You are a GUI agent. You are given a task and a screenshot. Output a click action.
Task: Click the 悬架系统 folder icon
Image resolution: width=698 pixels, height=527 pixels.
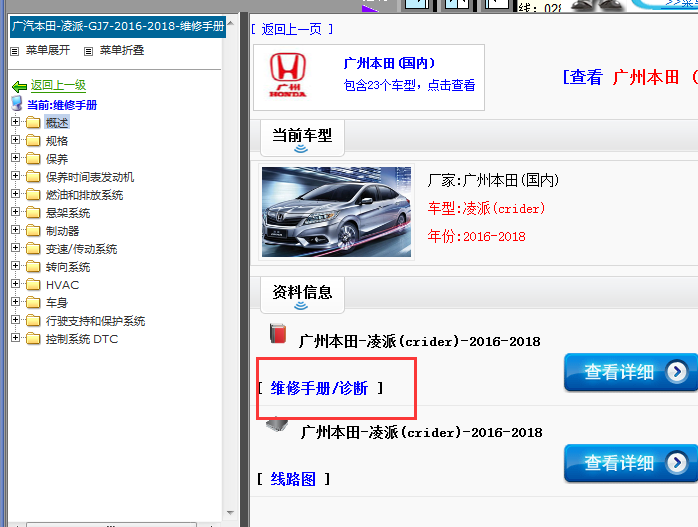click(x=33, y=213)
